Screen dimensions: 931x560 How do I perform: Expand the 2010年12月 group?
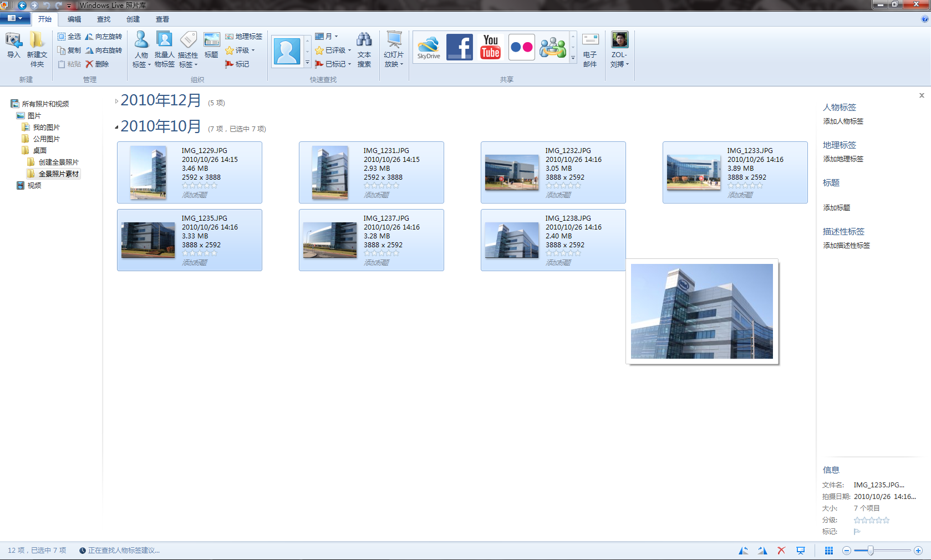coord(116,101)
